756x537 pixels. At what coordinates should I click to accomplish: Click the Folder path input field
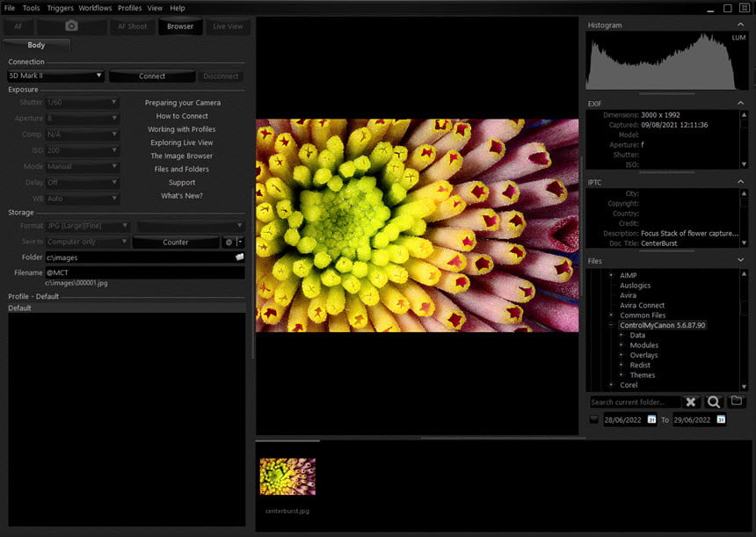tap(145, 258)
